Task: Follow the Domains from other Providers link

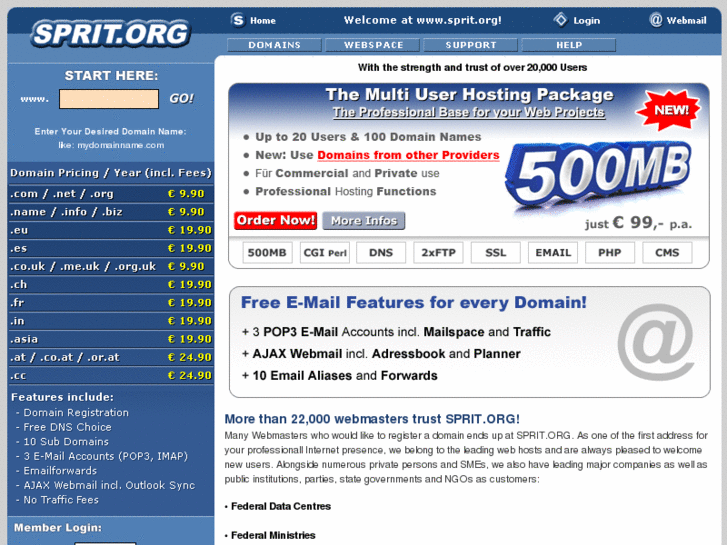Action: click(408, 155)
